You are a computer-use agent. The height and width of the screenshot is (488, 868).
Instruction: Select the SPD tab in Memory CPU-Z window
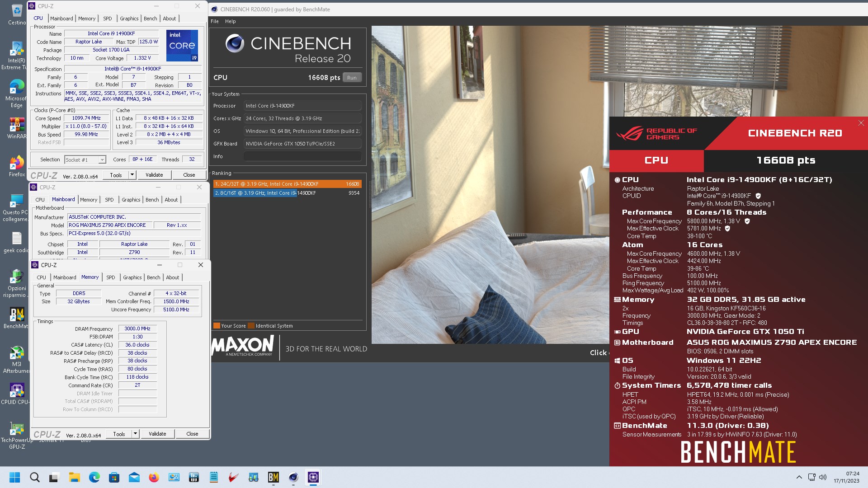pyautogui.click(x=111, y=277)
